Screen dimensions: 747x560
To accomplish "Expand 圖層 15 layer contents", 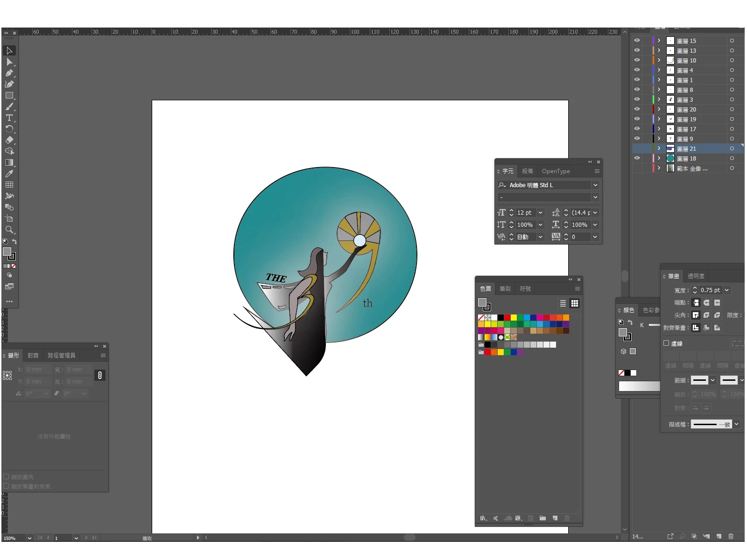I will pyautogui.click(x=659, y=41).
